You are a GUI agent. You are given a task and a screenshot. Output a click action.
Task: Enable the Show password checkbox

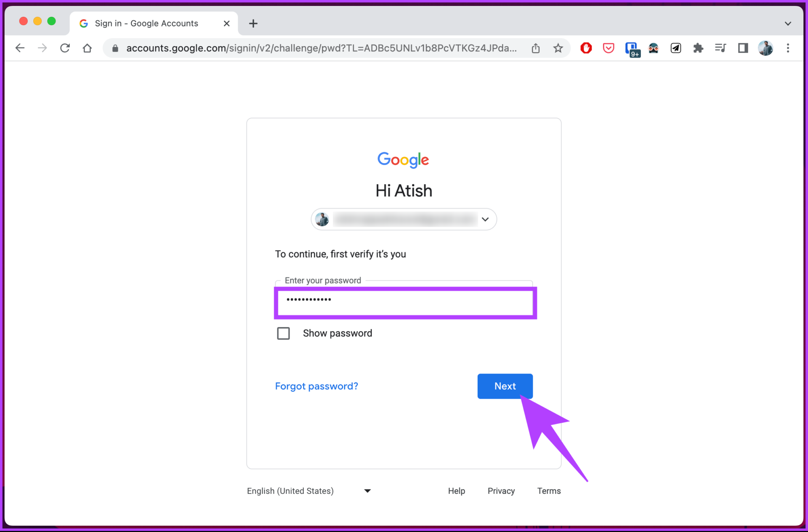click(x=283, y=333)
